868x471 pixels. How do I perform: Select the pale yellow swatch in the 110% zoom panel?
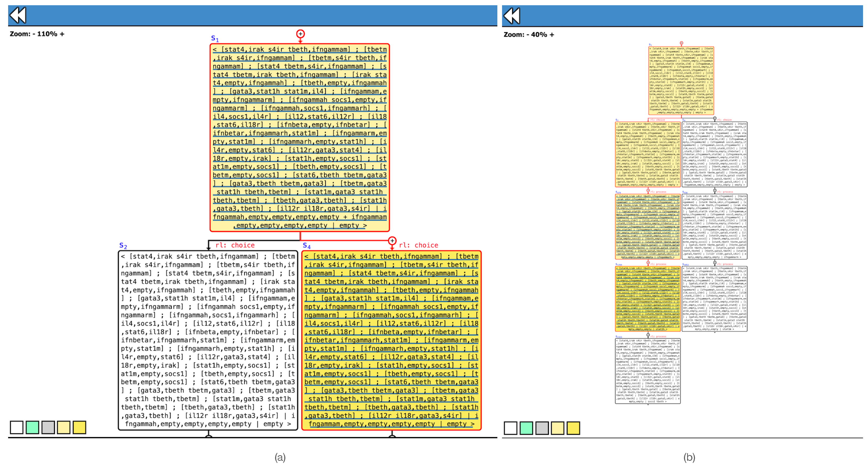click(64, 428)
